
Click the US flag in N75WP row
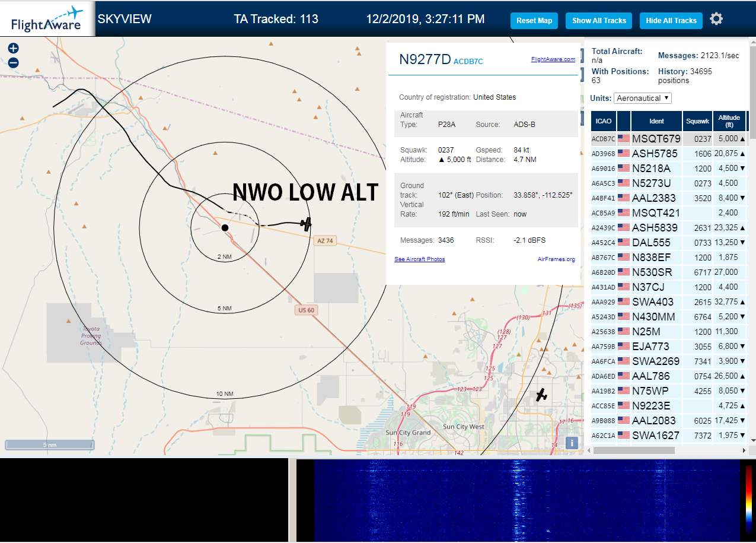point(624,391)
